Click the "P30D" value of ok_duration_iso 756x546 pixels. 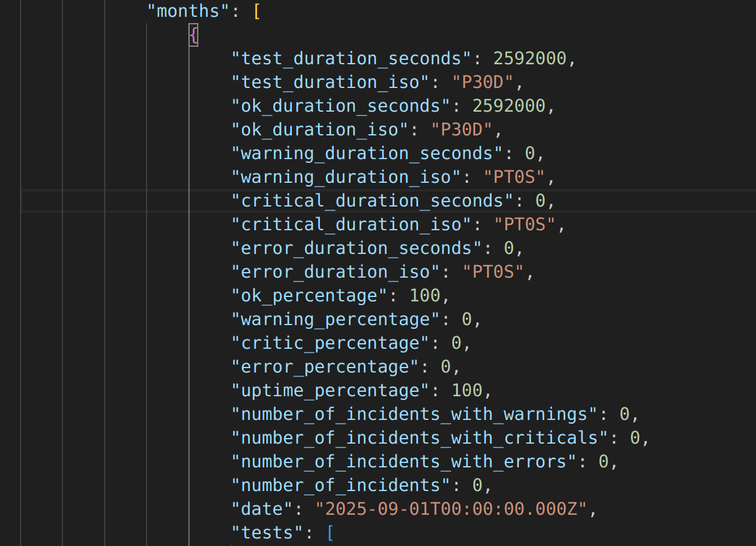(462, 130)
